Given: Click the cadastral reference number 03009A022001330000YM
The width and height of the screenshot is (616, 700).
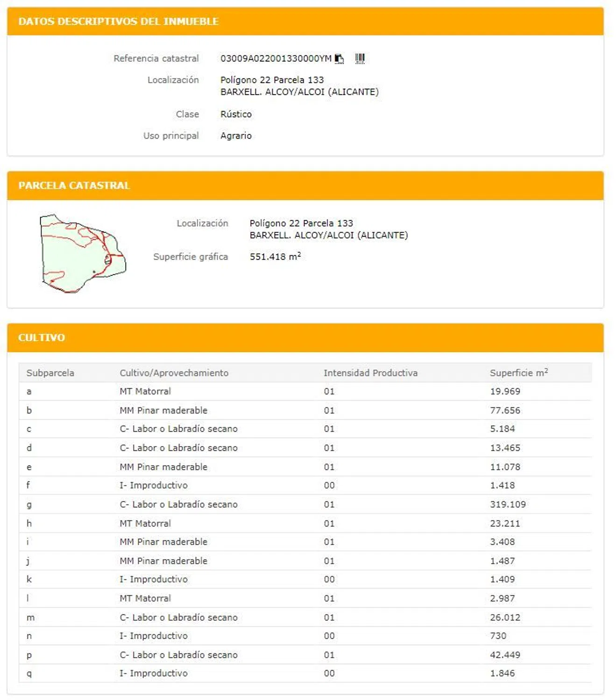Looking at the screenshot, I should [x=276, y=58].
